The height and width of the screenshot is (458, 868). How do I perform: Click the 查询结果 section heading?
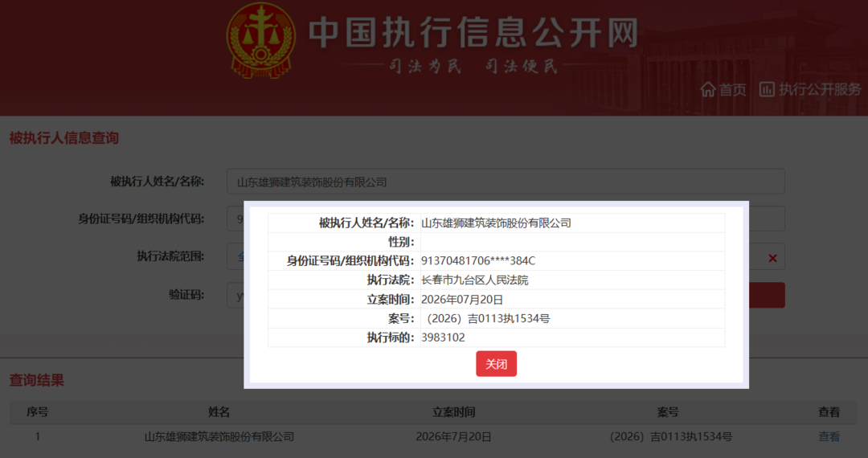[x=36, y=380]
